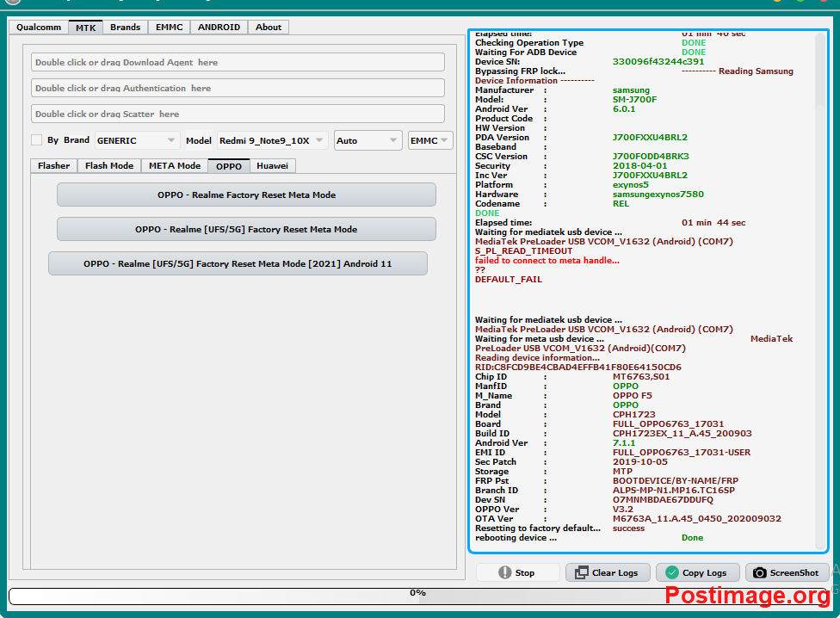Open the GENERIC brand dropdown
This screenshot has width=840, height=618.
pyautogui.click(x=136, y=140)
